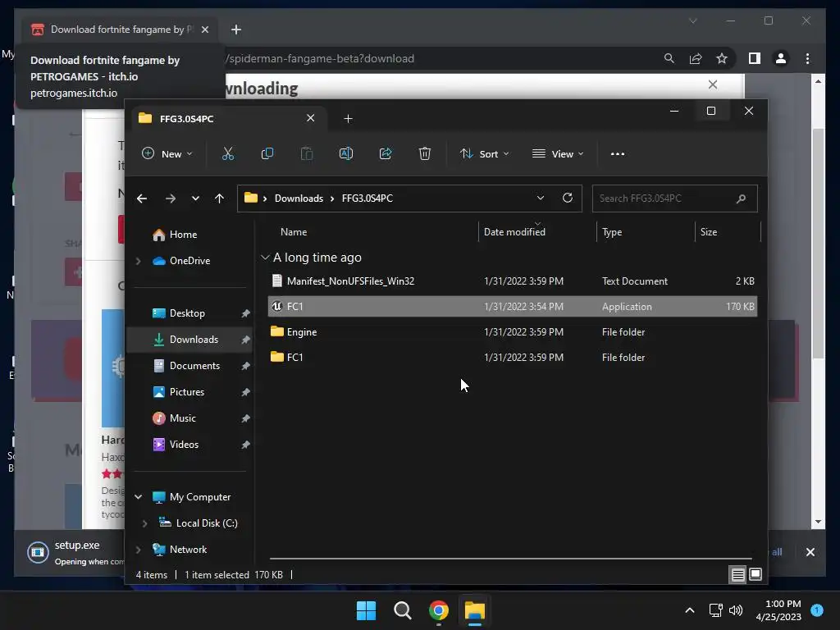Expand OneDrive in navigation pane
The height and width of the screenshot is (630, 840).
click(x=138, y=261)
